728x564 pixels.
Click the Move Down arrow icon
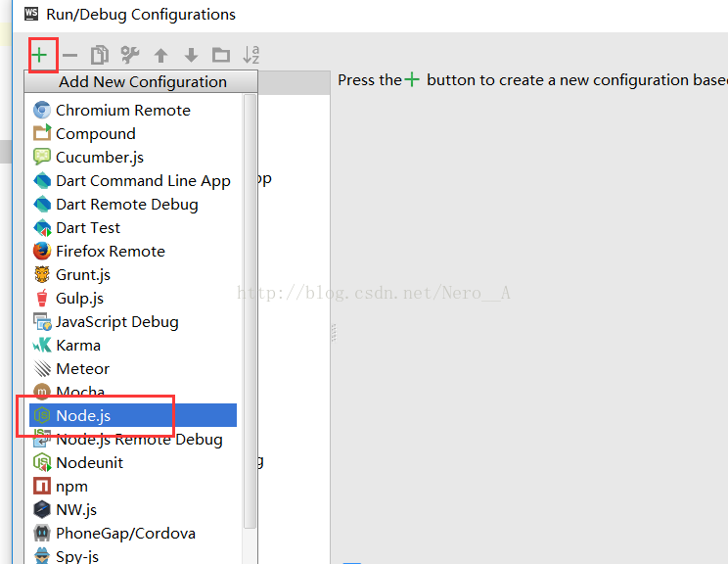click(191, 55)
